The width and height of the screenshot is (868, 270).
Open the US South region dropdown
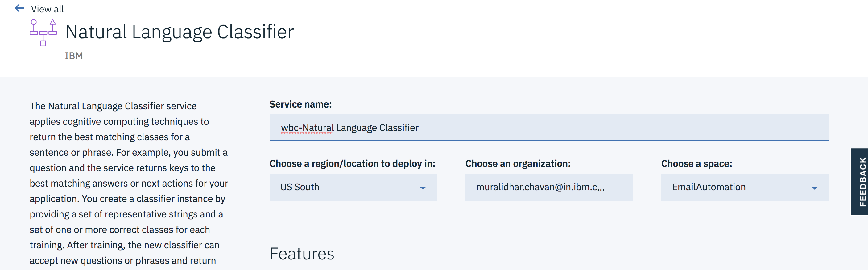[353, 187]
